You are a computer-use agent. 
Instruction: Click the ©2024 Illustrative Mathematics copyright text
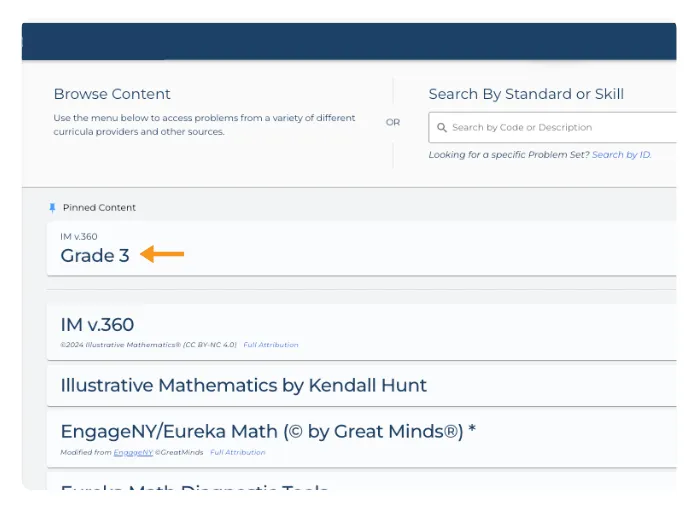[149, 345]
